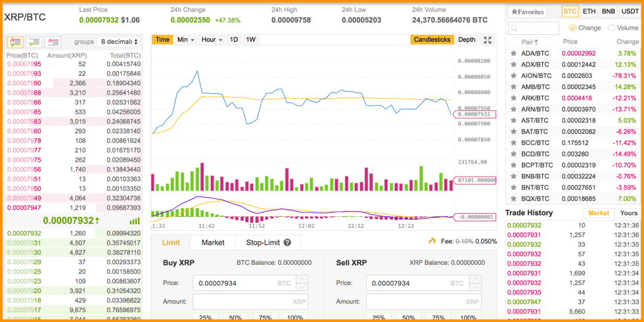The height and width of the screenshot is (322, 644).
Task: Star the BCPT/BTC pair
Action: pyautogui.click(x=513, y=165)
